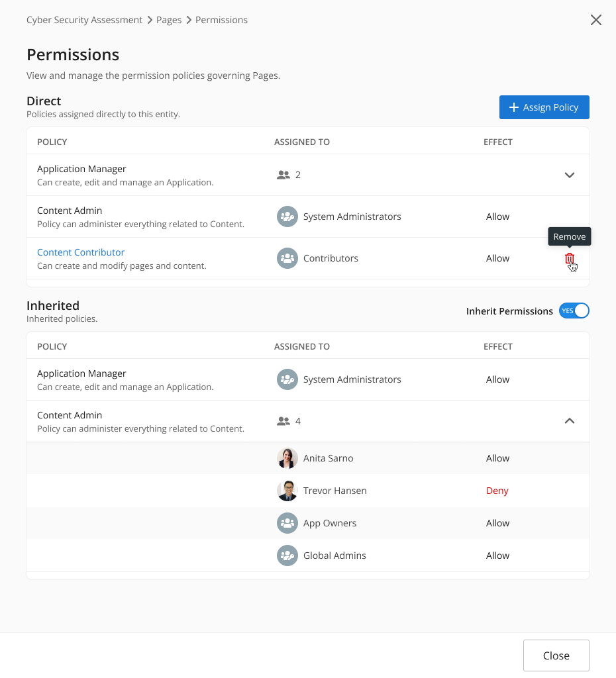This screenshot has height=678, width=616.
Task: Click the Contributors label
Action: tap(331, 258)
